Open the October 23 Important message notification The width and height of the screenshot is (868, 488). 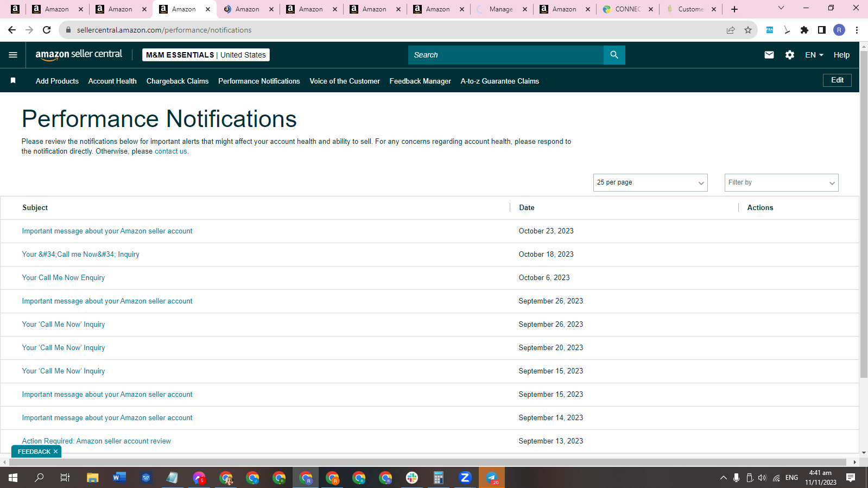click(x=107, y=231)
